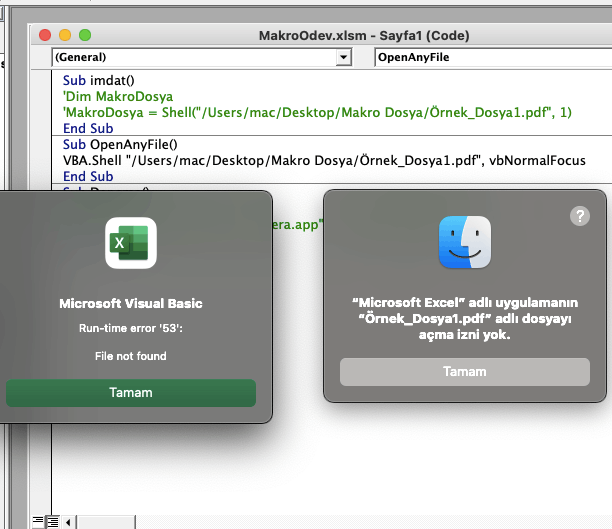The image size is (612, 529).
Task: Switch to Procedure View icon at bottom left
Action: click(38, 522)
